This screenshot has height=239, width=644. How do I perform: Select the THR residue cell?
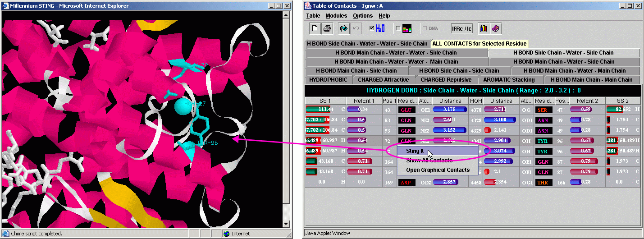(x=544, y=183)
